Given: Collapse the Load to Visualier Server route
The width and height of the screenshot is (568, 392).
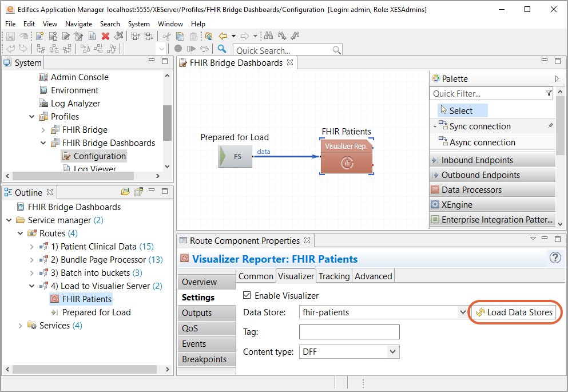Looking at the screenshot, I should click(x=31, y=286).
